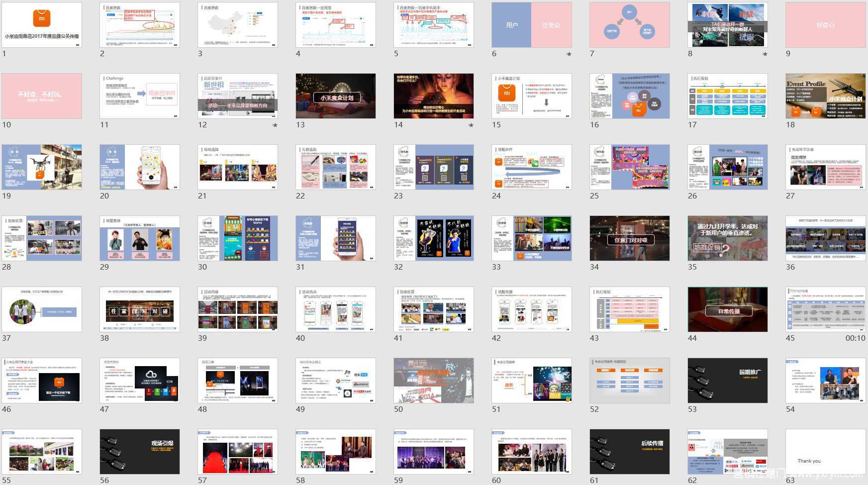Image resolution: width=868 pixels, height=485 pixels.
Task: Click slide number label 41
Action: 398,338
